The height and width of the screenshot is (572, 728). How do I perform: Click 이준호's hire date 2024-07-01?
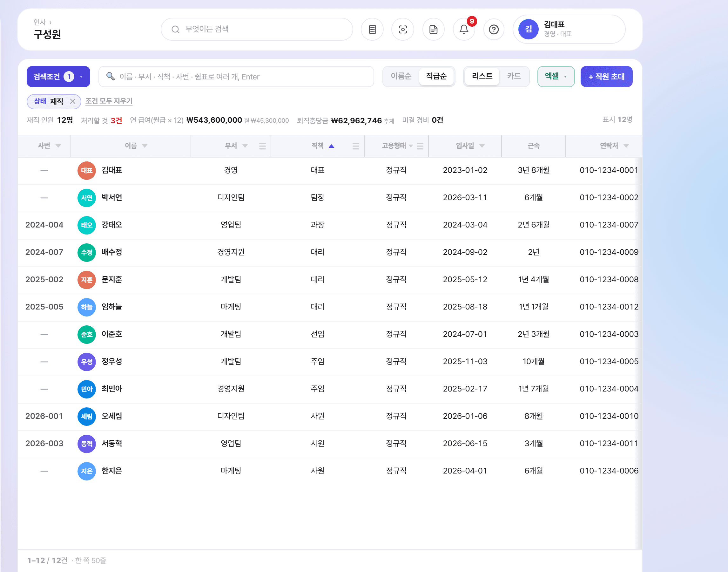(465, 334)
